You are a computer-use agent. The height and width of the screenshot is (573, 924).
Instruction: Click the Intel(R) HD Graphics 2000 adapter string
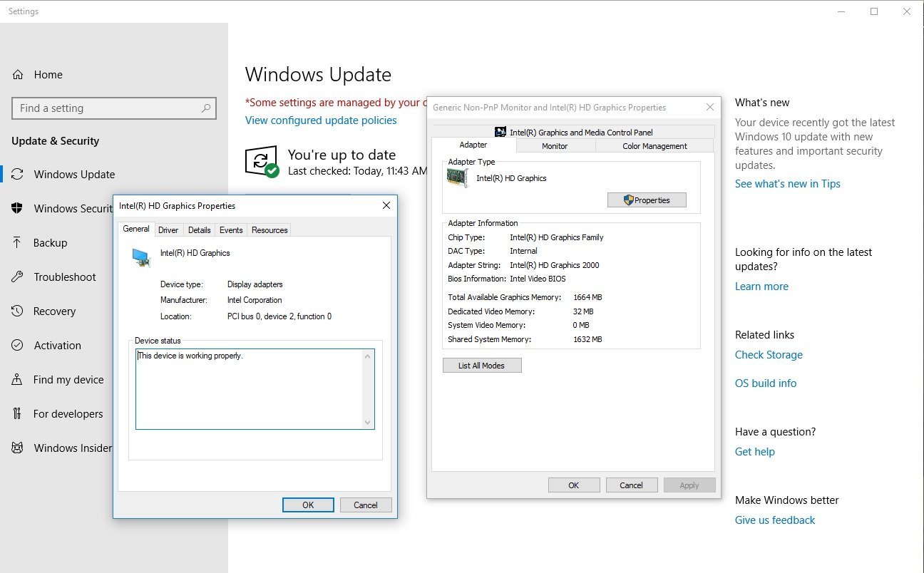click(555, 265)
